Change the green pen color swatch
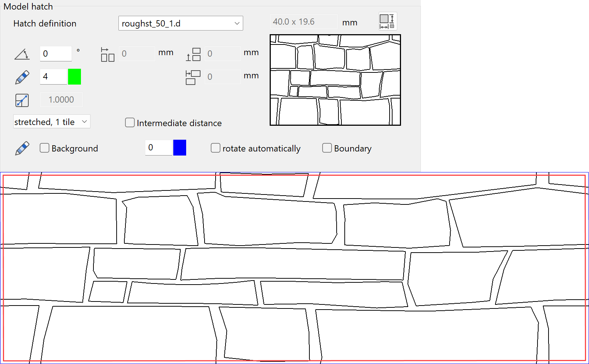 pyautogui.click(x=74, y=76)
